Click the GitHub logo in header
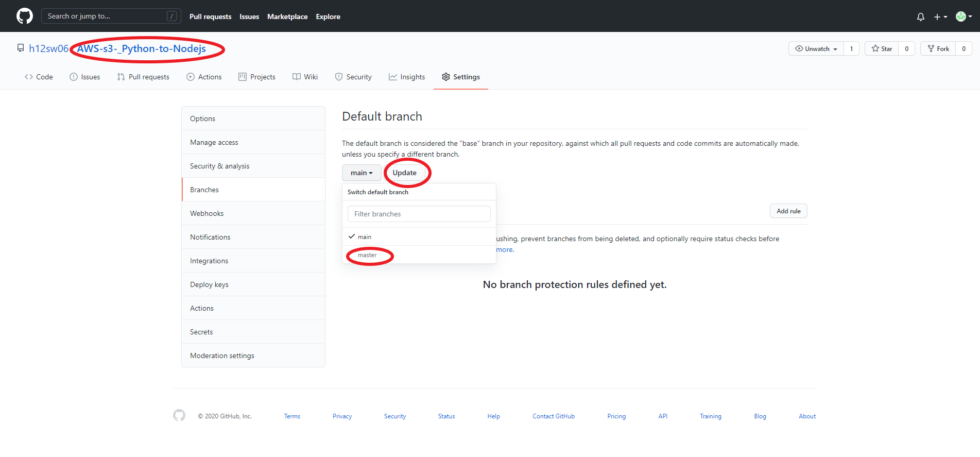This screenshot has height=457, width=980. [x=24, y=16]
